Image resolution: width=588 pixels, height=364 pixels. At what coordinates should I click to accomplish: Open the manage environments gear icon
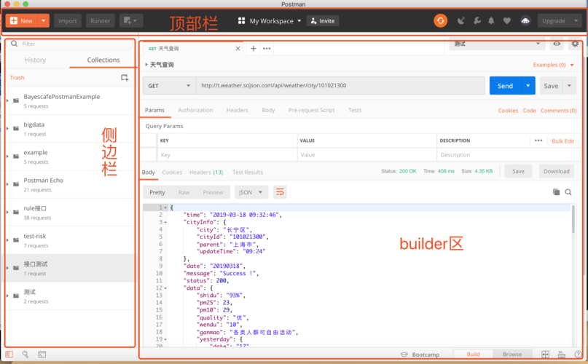[x=575, y=44]
